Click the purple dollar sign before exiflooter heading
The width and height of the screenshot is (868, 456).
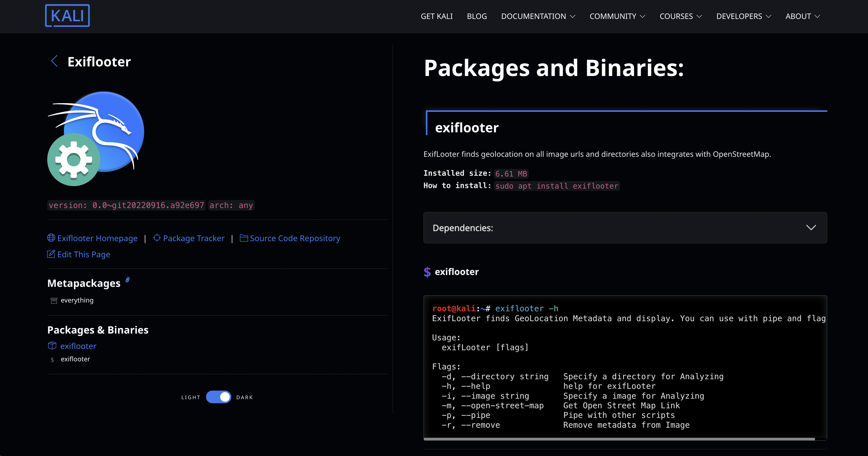click(x=427, y=272)
